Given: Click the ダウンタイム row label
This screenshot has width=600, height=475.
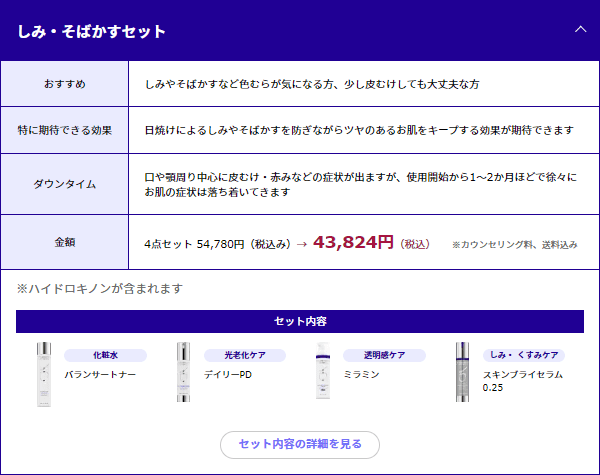Looking at the screenshot, I should pyautogui.click(x=65, y=184).
